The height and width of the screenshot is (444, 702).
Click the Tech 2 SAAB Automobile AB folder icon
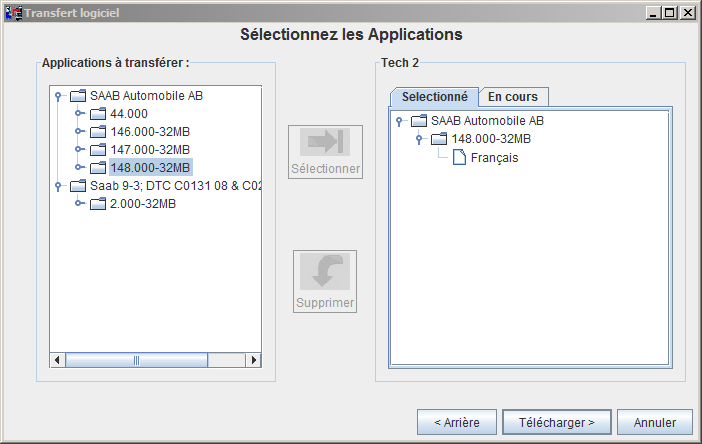point(419,121)
